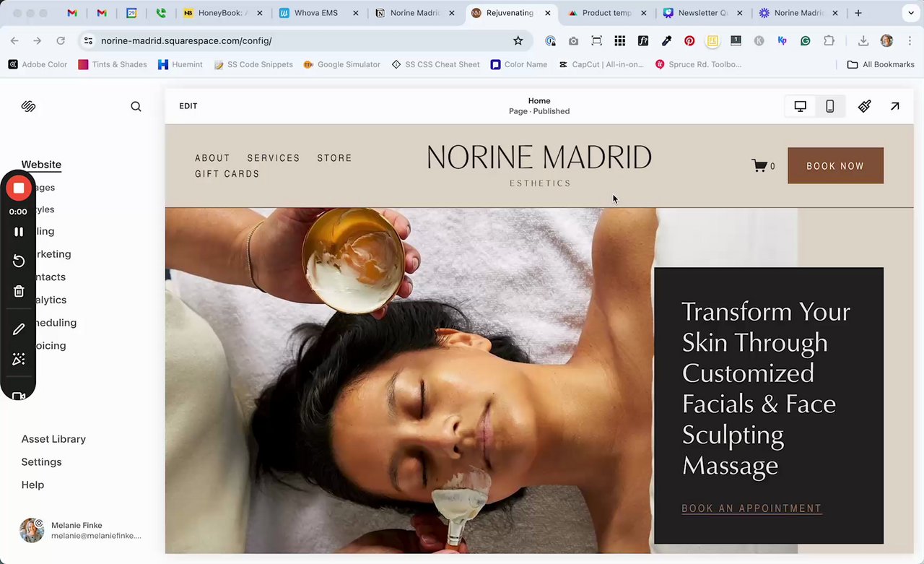Restart the recording with the rewind icon

(19, 261)
